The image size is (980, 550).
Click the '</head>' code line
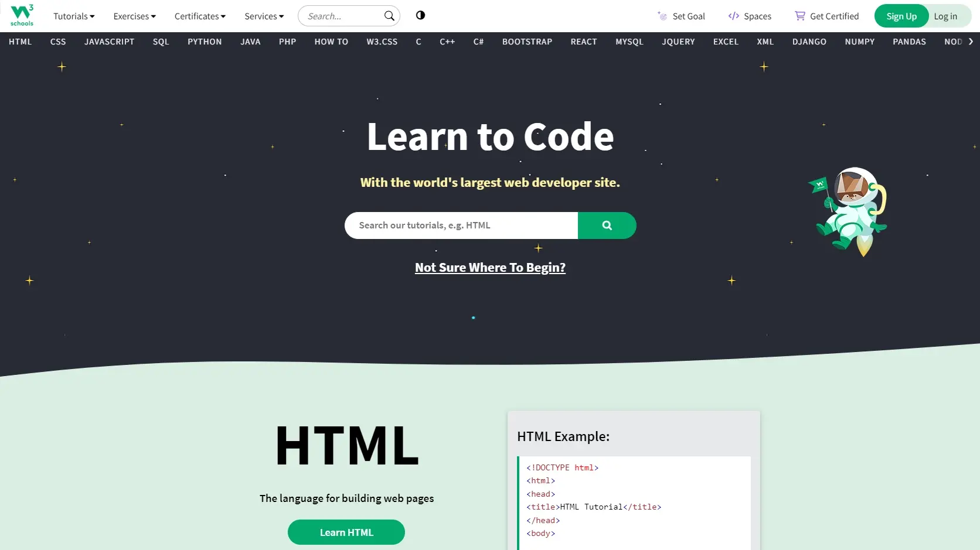coord(543,520)
